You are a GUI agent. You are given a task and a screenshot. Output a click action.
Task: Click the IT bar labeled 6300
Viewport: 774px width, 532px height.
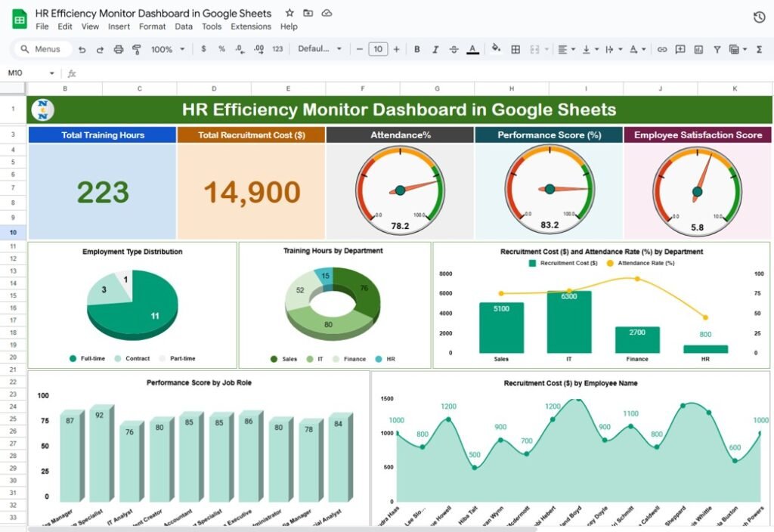(x=568, y=322)
